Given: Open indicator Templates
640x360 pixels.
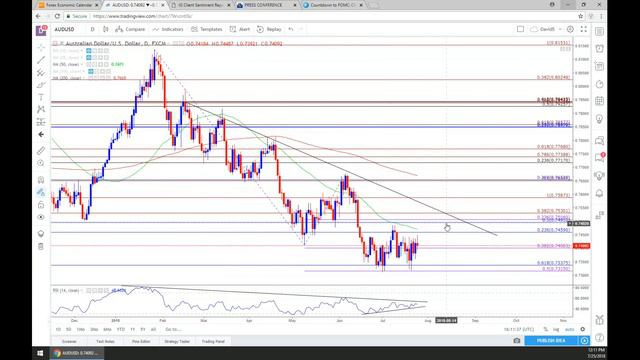Looking at the screenshot, I should pos(207,29).
